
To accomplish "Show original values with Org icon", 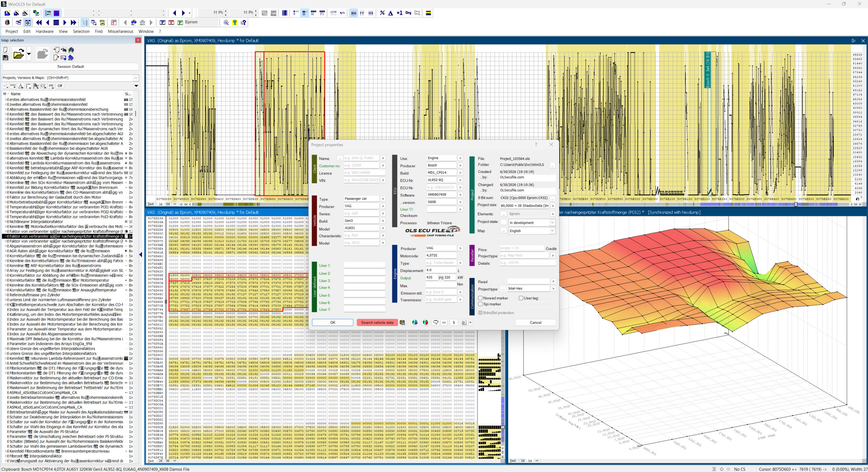I will 408,13.
